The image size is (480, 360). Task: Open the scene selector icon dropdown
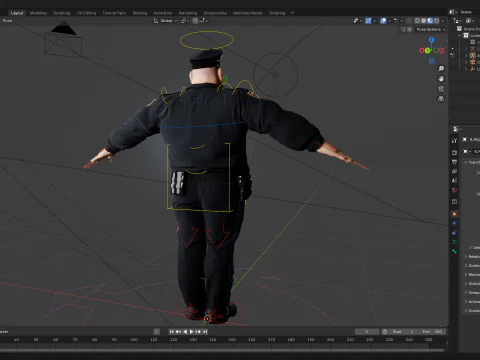tap(452, 12)
